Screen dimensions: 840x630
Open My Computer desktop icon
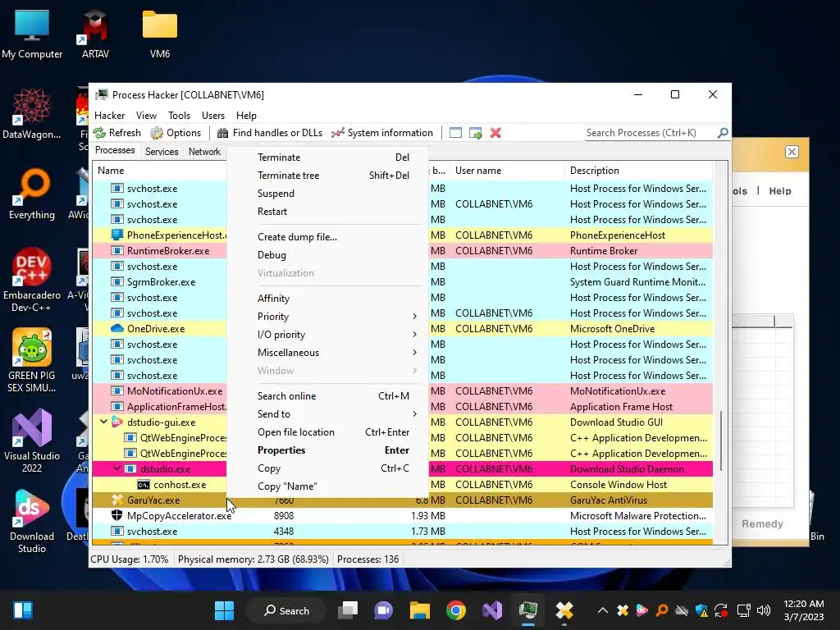coord(32,33)
